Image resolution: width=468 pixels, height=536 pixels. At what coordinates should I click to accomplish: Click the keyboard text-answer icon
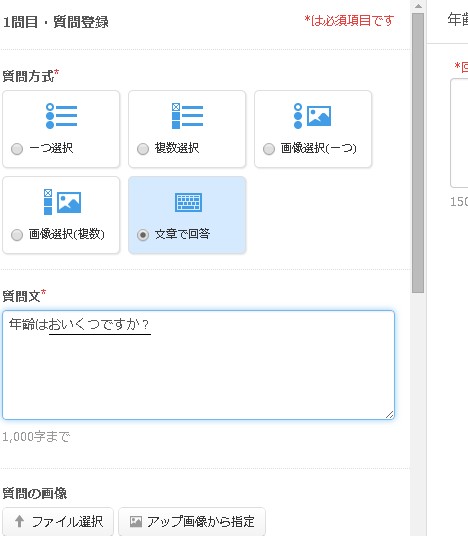click(x=188, y=202)
